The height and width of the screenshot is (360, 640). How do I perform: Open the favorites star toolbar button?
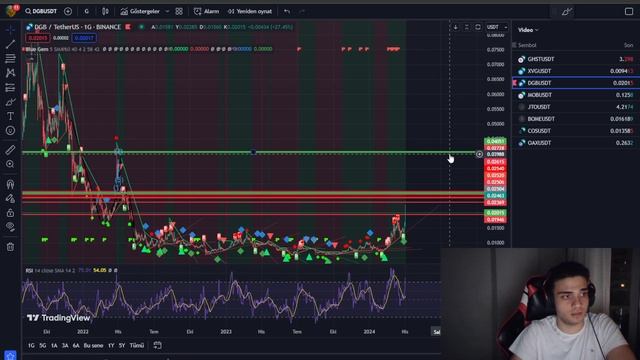pyautogui.click(x=10, y=355)
